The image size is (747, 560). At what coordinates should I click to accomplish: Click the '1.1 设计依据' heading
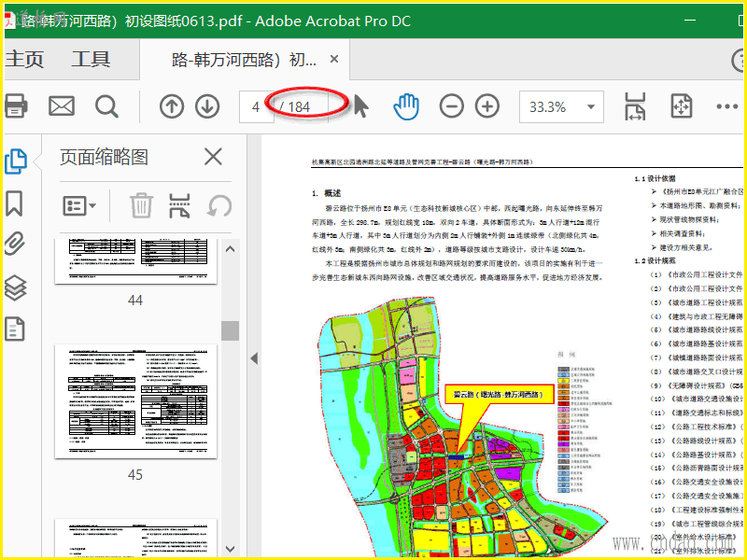tap(655, 178)
